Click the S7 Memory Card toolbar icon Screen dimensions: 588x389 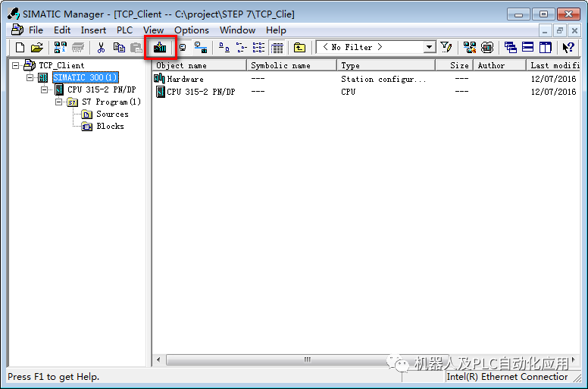click(78, 47)
